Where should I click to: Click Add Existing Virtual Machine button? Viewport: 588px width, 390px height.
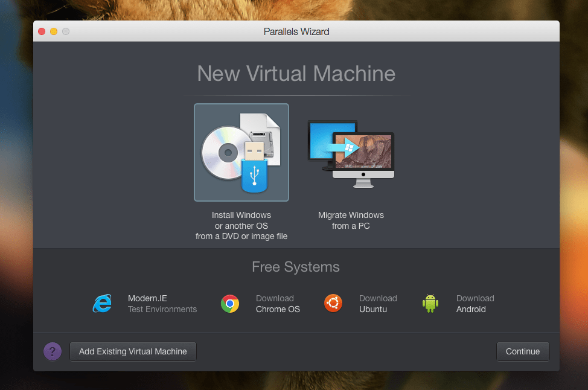pyautogui.click(x=133, y=351)
